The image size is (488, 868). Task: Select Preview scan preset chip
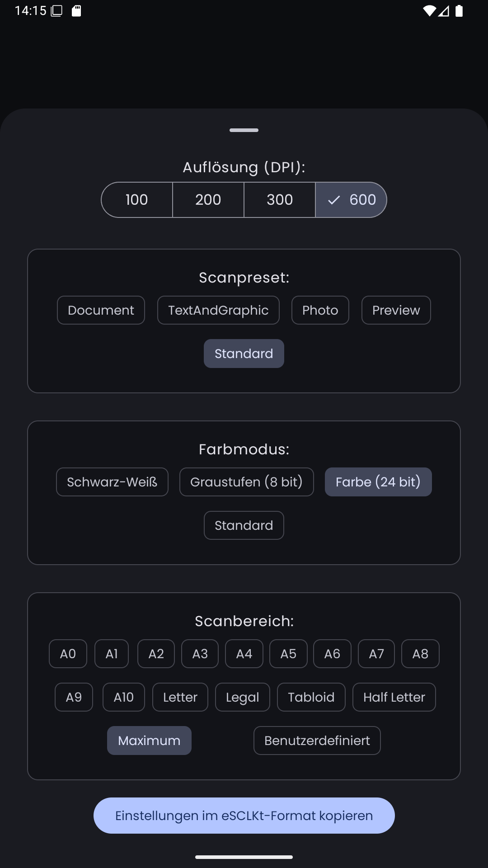tap(396, 310)
